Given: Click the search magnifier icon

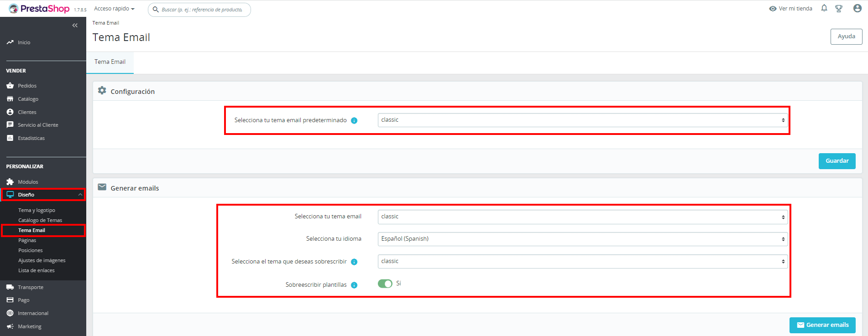Looking at the screenshot, I should click(x=156, y=10).
